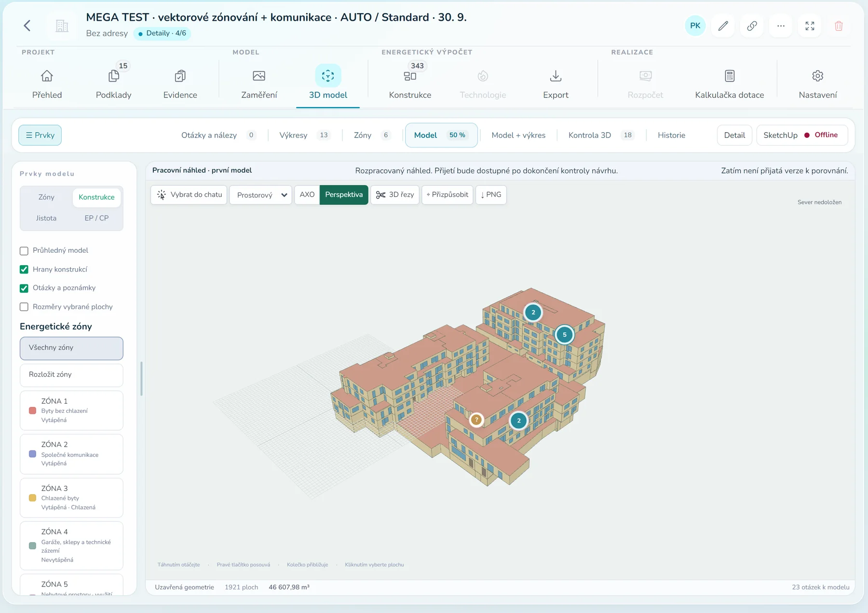868x613 pixels.
Task: Switch to the Výkresy tab
Action: 305,135
